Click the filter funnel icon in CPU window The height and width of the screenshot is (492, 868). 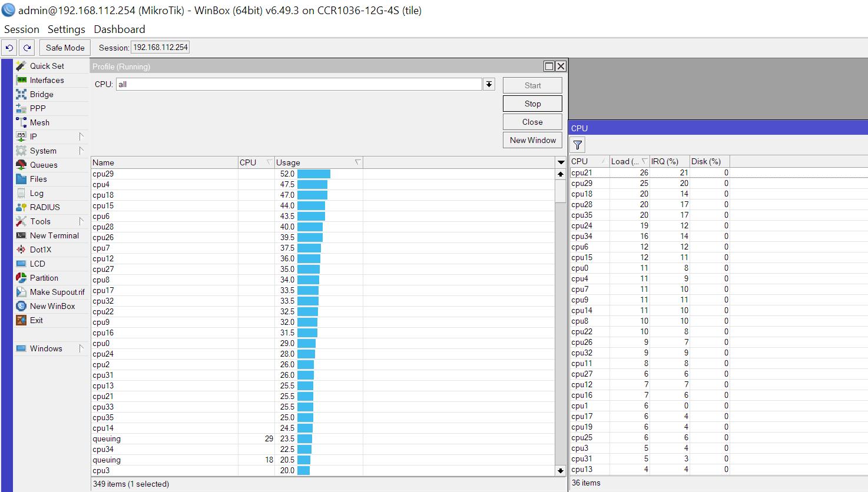[x=578, y=145]
